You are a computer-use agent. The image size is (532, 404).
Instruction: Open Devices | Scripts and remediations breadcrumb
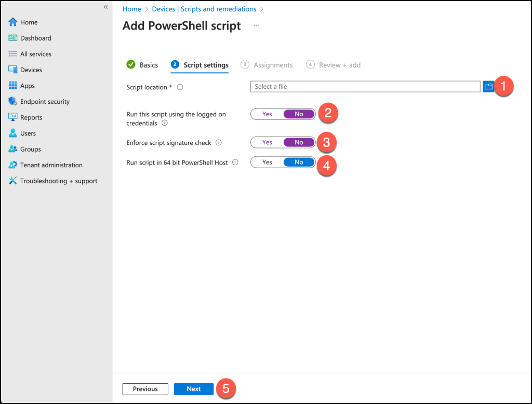point(204,9)
